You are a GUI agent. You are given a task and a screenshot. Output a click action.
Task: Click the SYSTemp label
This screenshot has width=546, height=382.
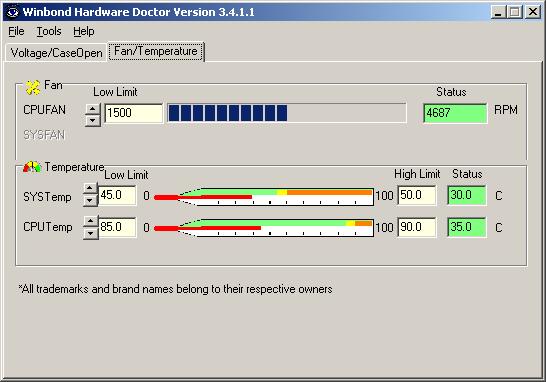47,197
